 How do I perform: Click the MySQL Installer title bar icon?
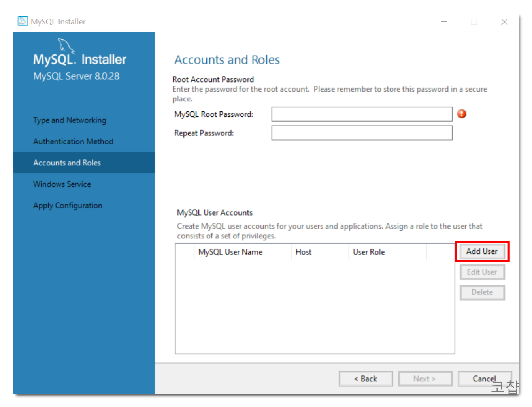point(23,21)
